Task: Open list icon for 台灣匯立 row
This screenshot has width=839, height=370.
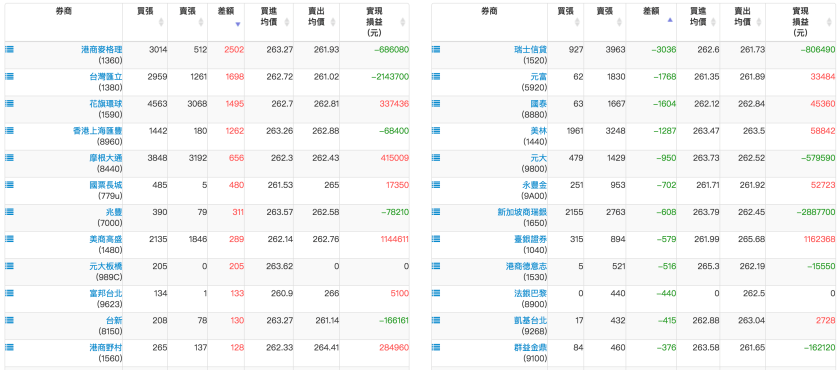Action: pyautogui.click(x=9, y=76)
